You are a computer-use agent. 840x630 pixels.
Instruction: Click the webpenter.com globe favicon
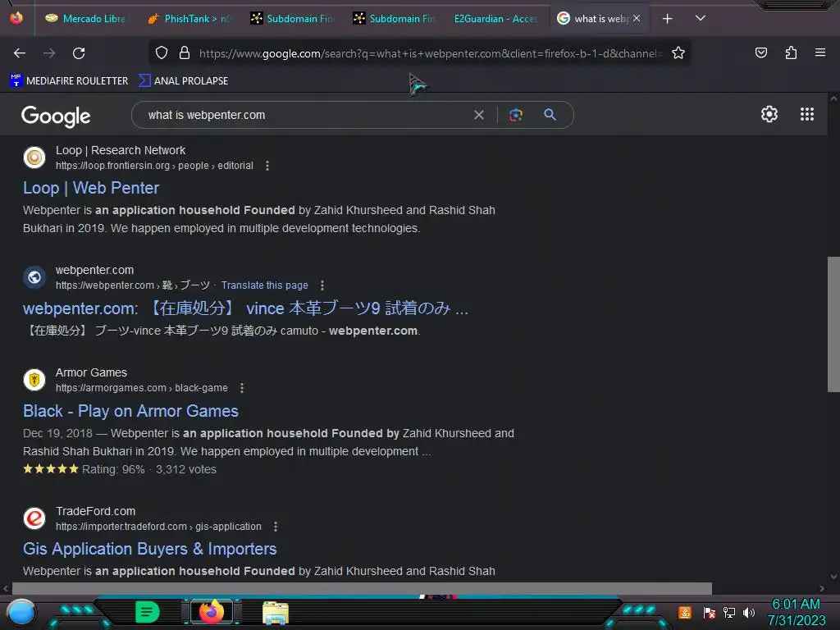34,277
